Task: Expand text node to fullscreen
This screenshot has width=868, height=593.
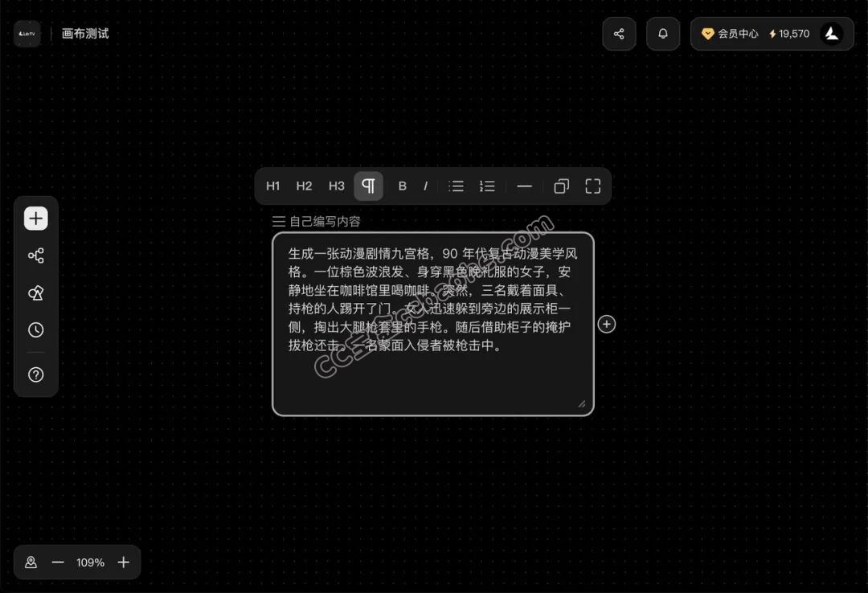Action: coord(593,186)
